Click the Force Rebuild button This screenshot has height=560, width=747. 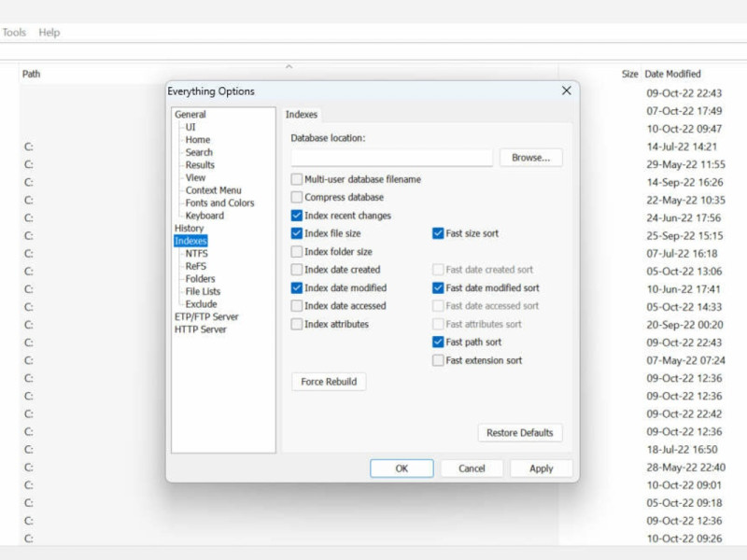329,382
